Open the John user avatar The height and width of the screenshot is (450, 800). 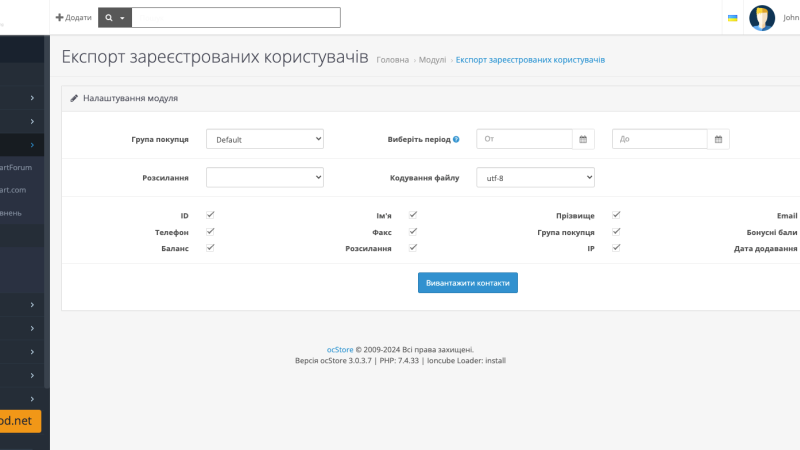click(x=762, y=18)
